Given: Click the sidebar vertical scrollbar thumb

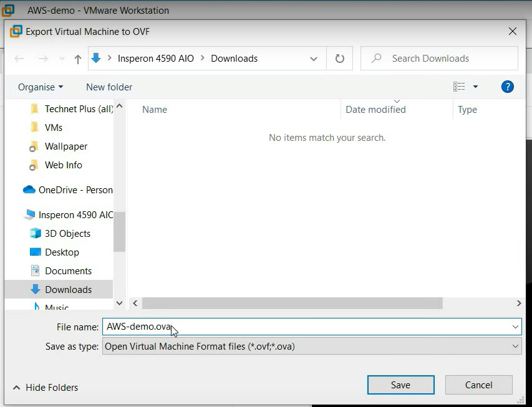Looking at the screenshot, I should click(x=119, y=232).
